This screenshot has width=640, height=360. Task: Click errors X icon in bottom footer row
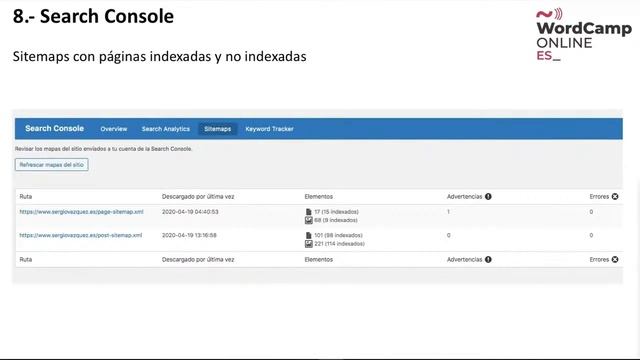pos(615,260)
